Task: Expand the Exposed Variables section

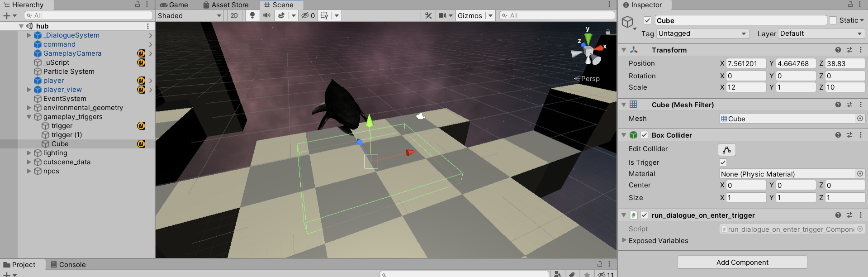Action: pos(625,240)
